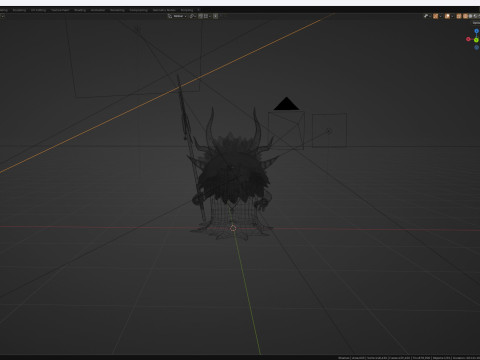Select the circular light object in viewport
480x360 pixels.
click(x=329, y=131)
